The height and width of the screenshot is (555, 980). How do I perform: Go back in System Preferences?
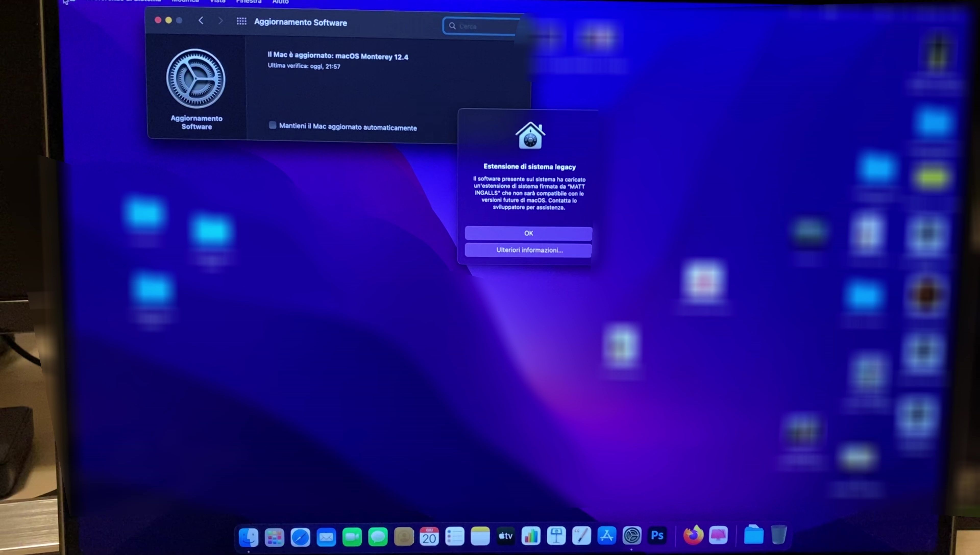(201, 20)
